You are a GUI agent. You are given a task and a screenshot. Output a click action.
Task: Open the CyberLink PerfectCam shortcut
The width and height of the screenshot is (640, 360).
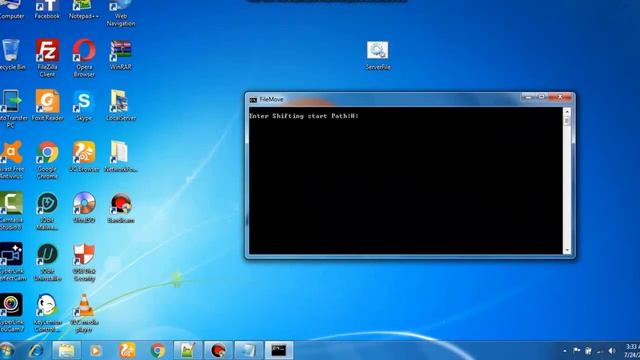(x=11, y=262)
